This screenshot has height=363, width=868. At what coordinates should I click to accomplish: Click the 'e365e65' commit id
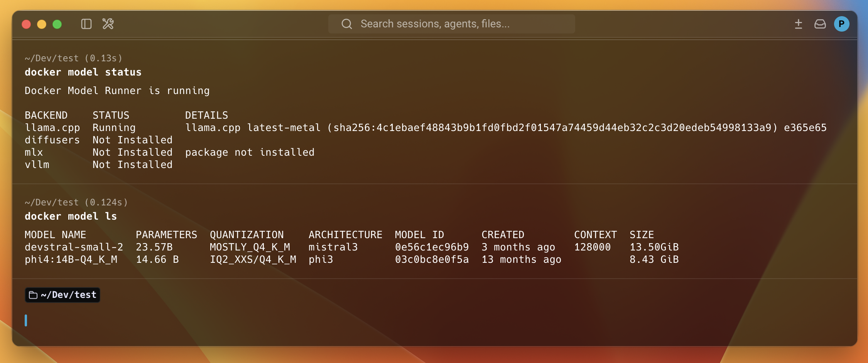click(x=806, y=128)
